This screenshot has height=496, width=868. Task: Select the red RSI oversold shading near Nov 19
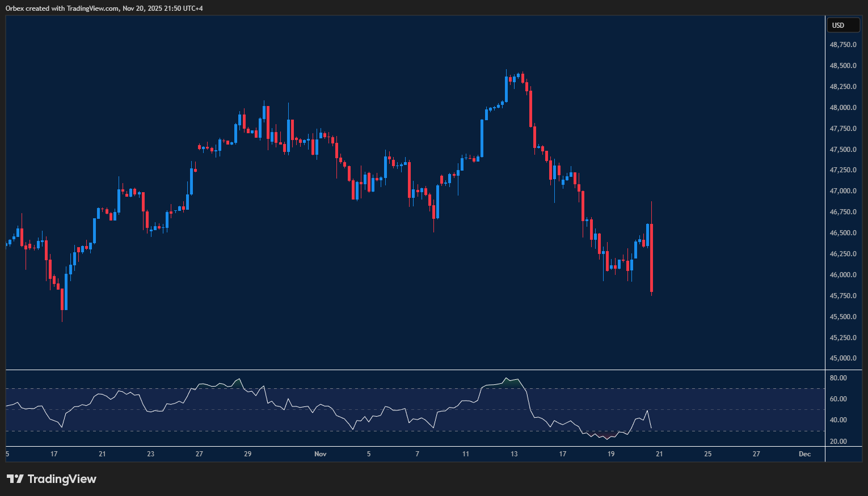pos(604,435)
